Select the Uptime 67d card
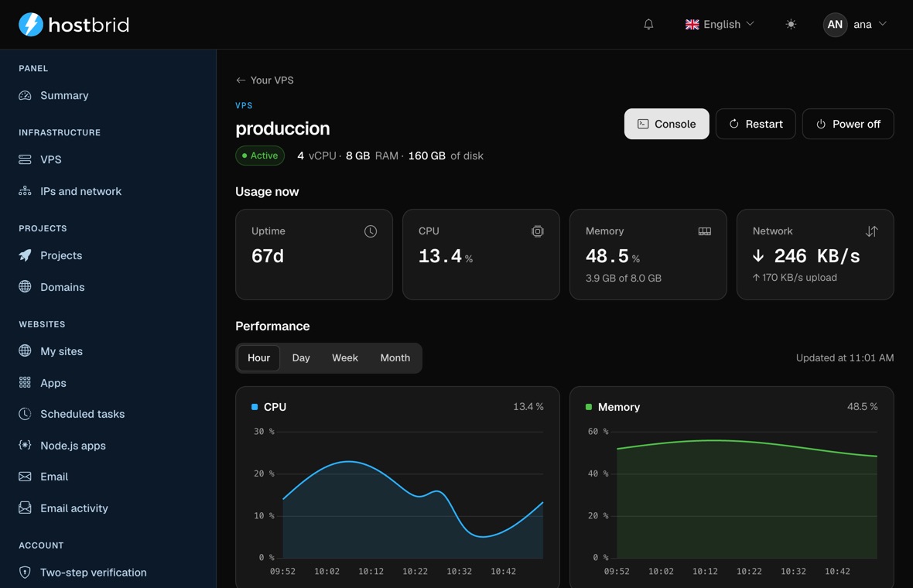913x588 pixels. [314, 255]
